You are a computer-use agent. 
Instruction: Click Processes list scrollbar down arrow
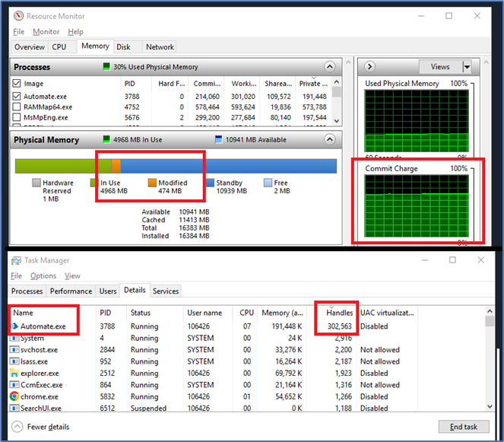point(337,121)
